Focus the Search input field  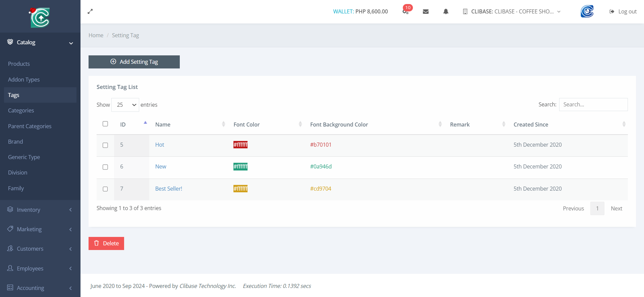point(593,104)
